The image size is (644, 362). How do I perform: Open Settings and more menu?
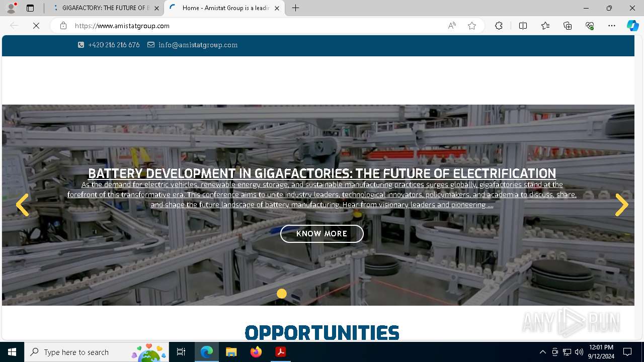pos(612,26)
